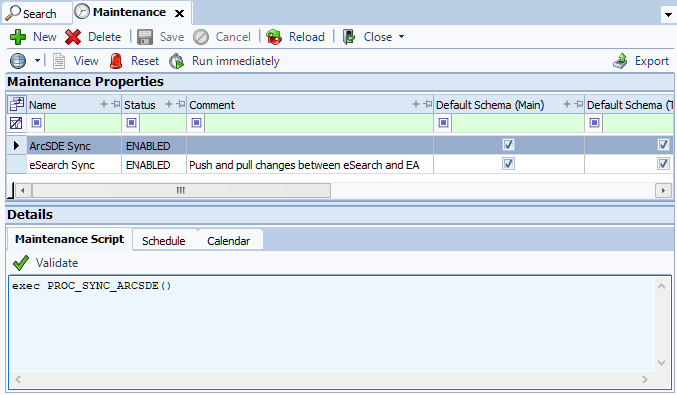Image resolution: width=677 pixels, height=395 pixels.
Task: Toggle last column checkbox for eSearch Sync
Action: point(664,164)
